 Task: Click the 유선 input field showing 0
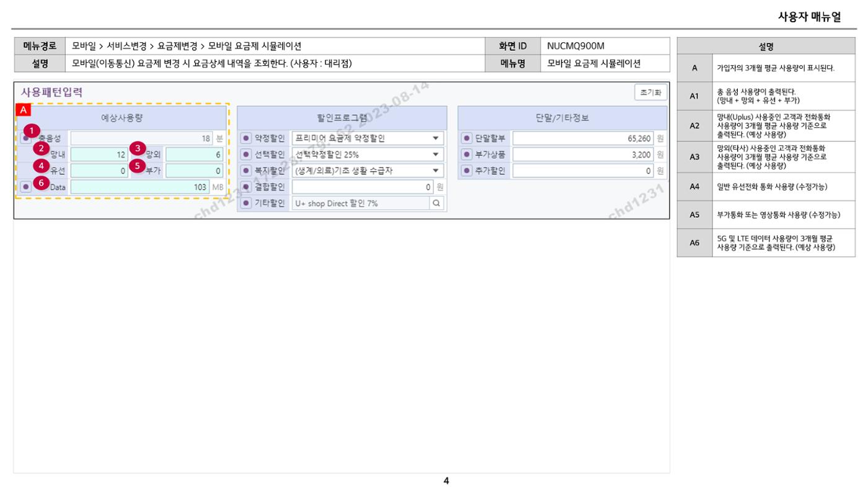coord(99,171)
